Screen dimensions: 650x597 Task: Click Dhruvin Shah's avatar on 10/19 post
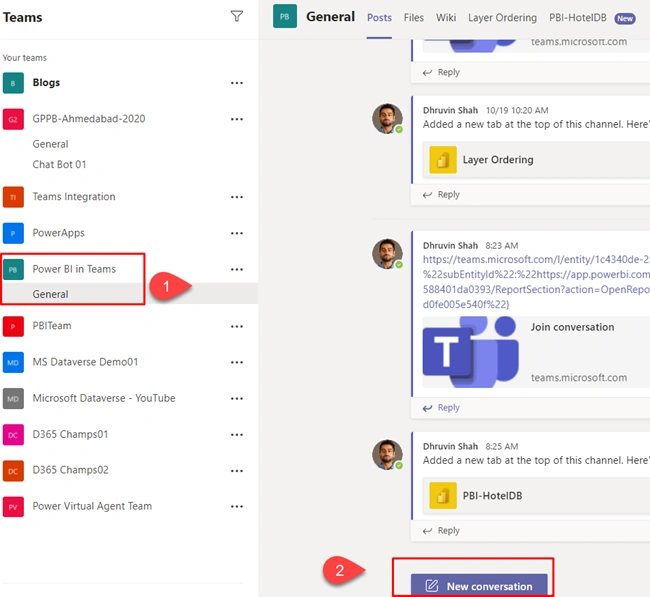coord(387,119)
